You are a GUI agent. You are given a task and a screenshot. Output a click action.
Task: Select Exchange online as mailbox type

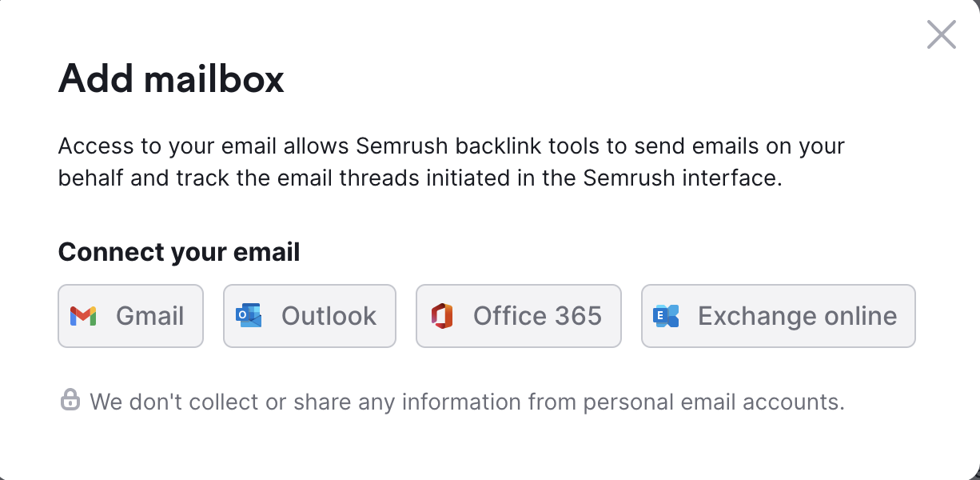[778, 316]
